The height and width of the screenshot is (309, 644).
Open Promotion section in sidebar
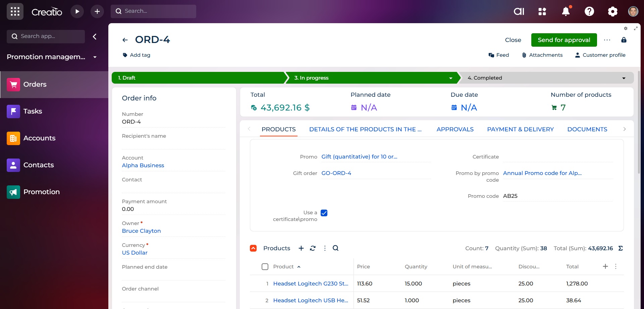coord(41,192)
